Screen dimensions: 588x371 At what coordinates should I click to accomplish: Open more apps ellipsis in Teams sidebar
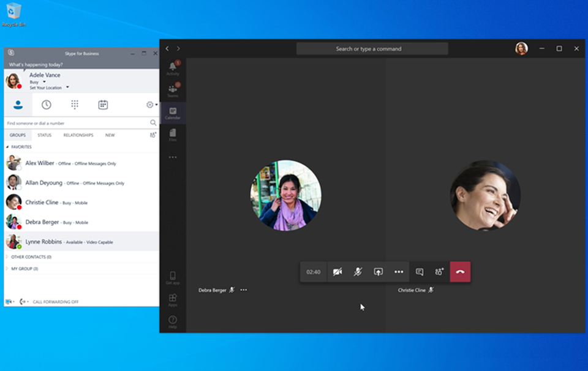click(x=173, y=157)
